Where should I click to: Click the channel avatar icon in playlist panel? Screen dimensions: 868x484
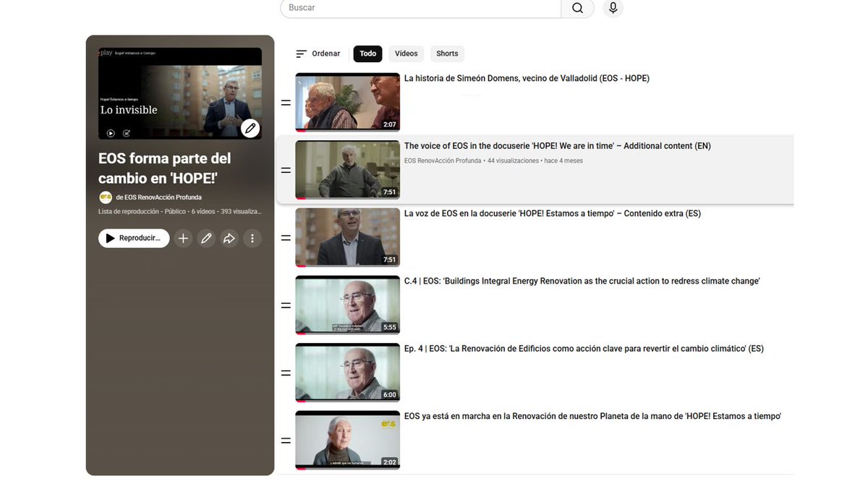click(105, 198)
